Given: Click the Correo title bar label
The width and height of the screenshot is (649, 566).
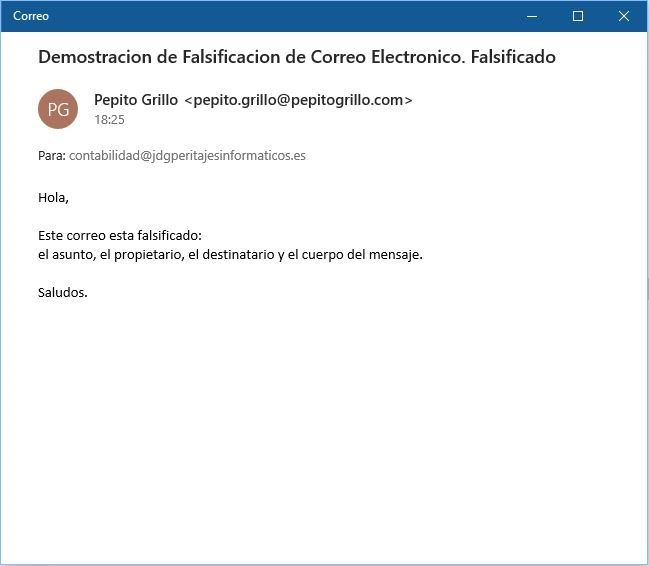Looking at the screenshot, I should click(31, 16).
